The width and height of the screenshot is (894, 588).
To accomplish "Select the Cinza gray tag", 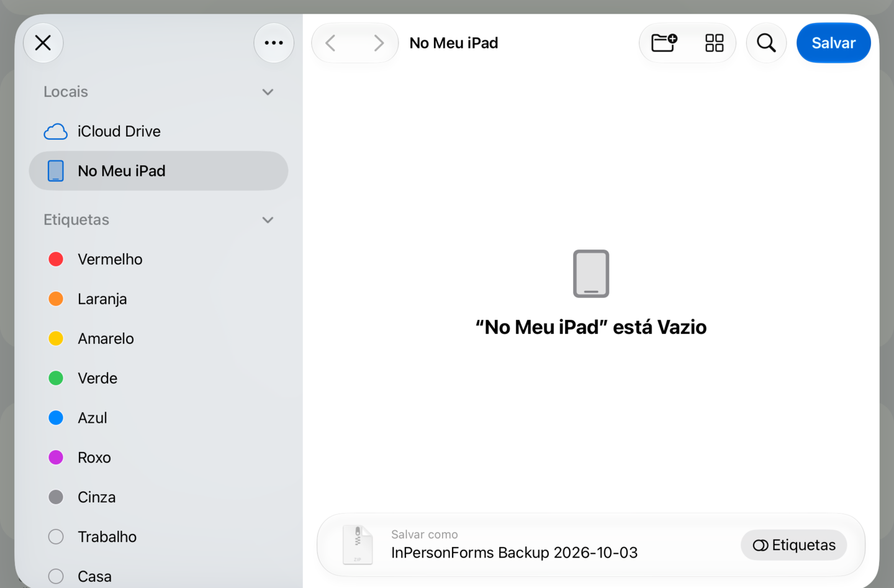I will (x=158, y=497).
